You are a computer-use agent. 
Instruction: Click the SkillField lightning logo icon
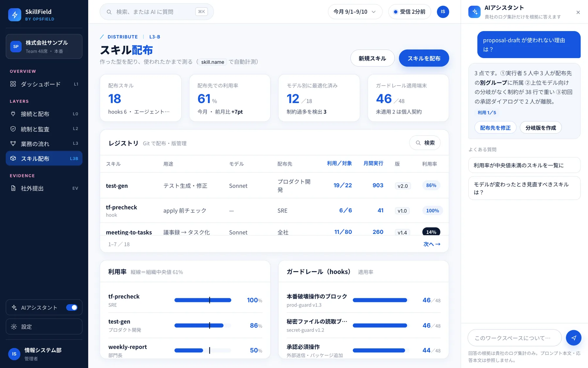point(15,15)
